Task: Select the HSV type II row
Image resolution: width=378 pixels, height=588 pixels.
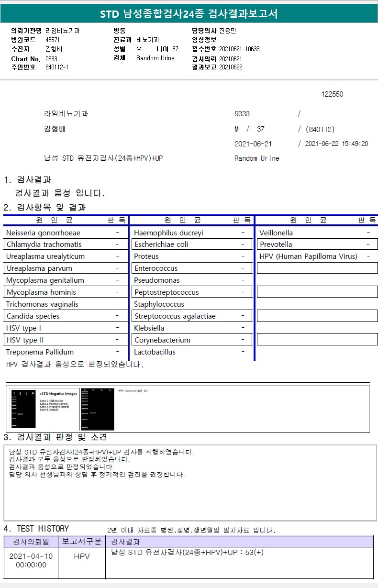Action: (x=65, y=340)
